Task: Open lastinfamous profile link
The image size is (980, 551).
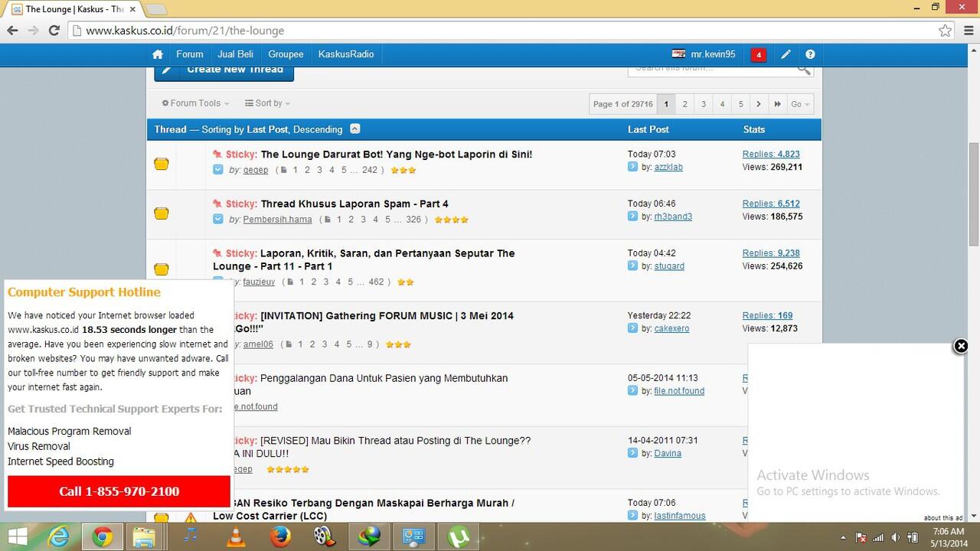Action: (x=680, y=516)
